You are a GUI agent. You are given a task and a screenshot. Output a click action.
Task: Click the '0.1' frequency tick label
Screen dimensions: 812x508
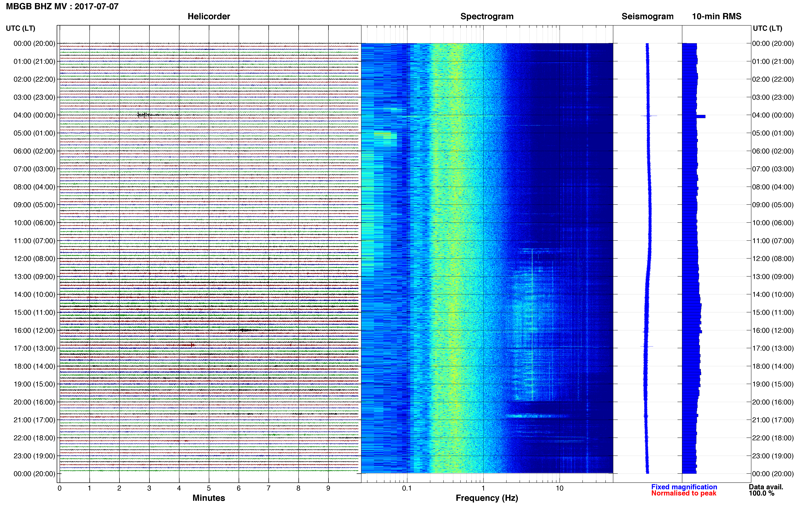407,488
